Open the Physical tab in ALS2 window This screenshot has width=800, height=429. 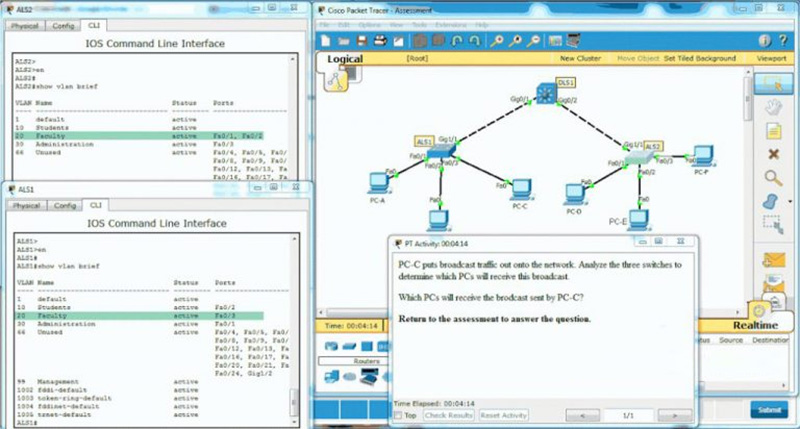[x=24, y=26]
